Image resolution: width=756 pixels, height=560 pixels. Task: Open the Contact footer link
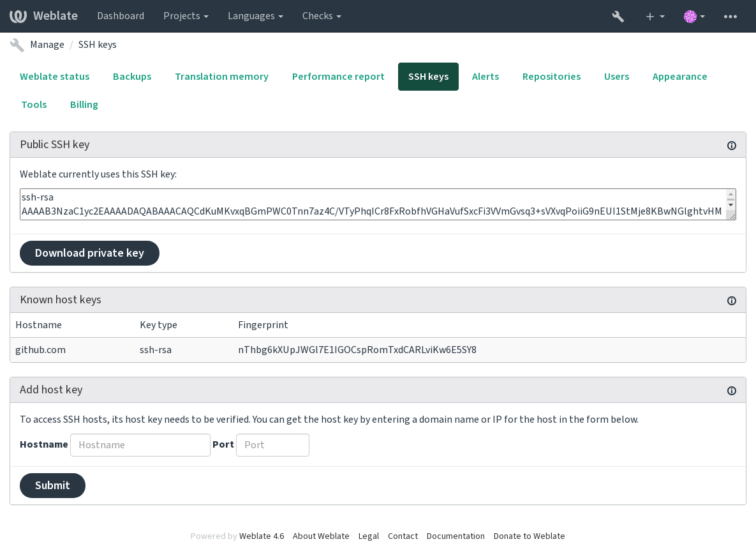(403, 536)
